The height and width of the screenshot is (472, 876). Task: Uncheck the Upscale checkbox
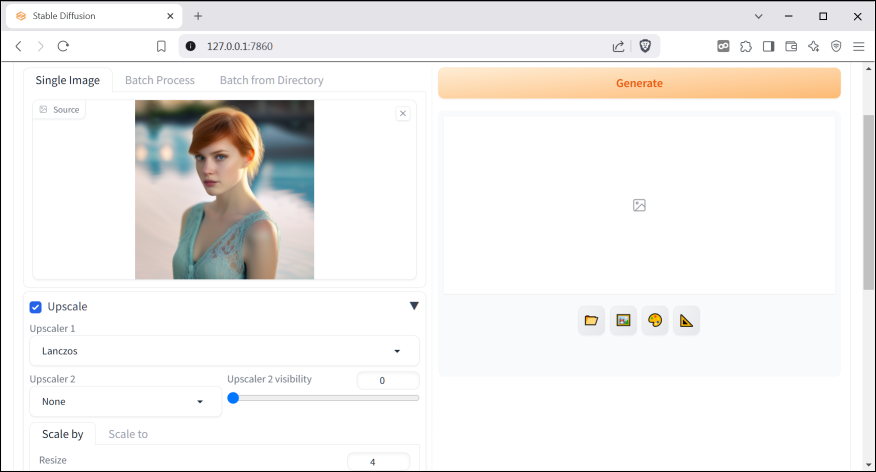coord(36,307)
